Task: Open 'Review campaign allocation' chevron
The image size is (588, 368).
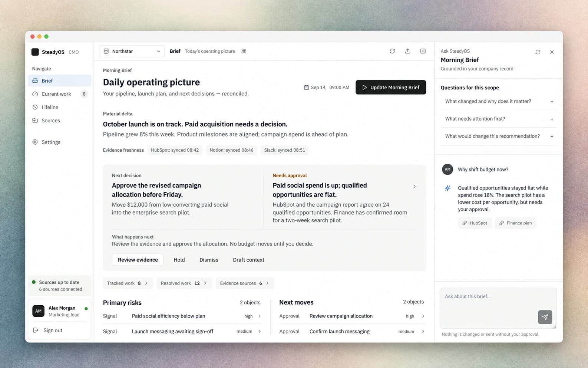Action: (423, 316)
